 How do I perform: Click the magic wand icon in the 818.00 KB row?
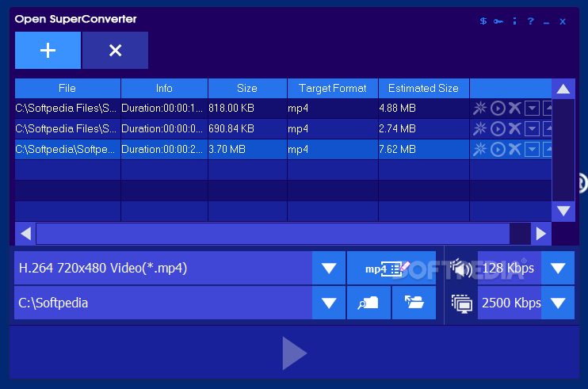[x=479, y=109]
